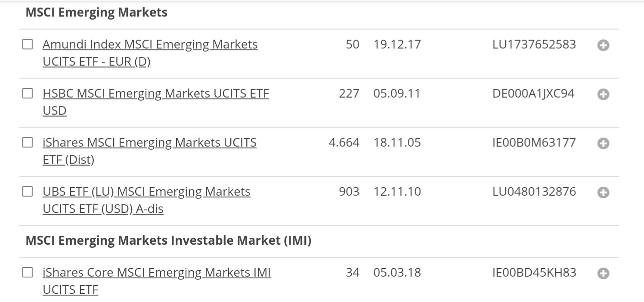Click the ISIN LU1737652583

[534, 44]
